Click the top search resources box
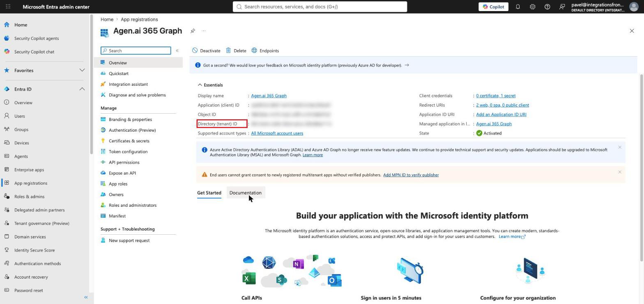The height and width of the screenshot is (304, 644). click(320, 7)
